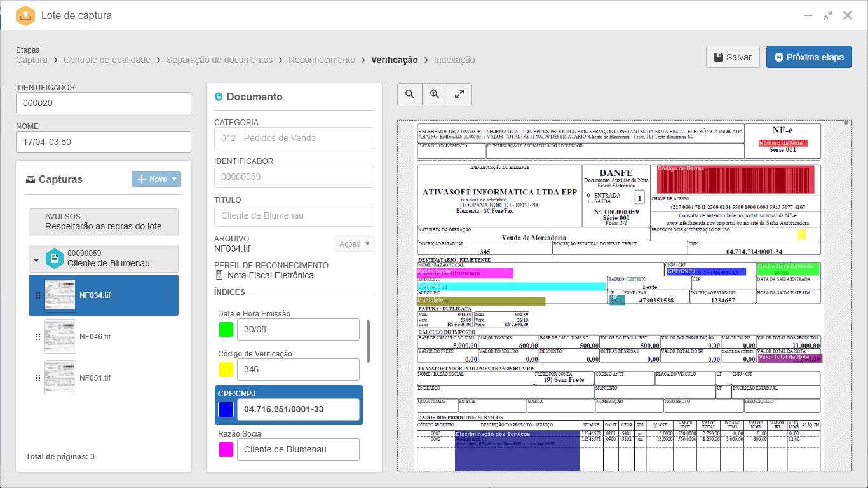Restore window with the diagonal arrows icon
The width and height of the screenshot is (868, 488).
[828, 15]
